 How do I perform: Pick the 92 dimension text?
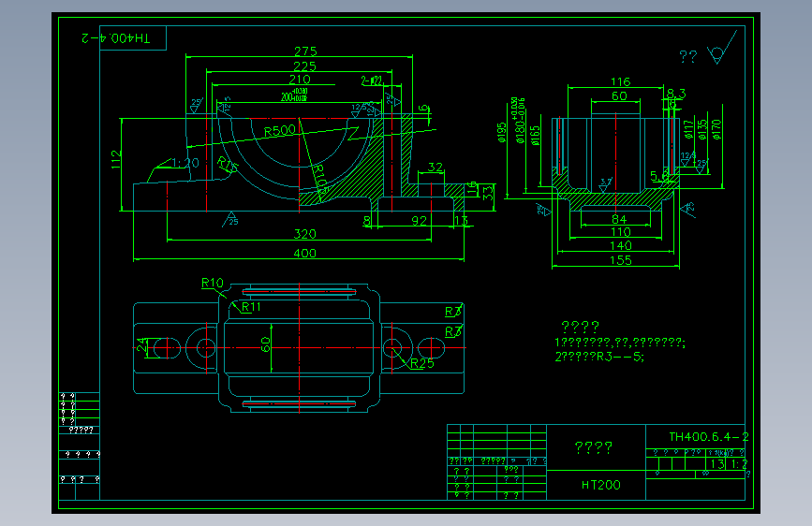(419, 221)
